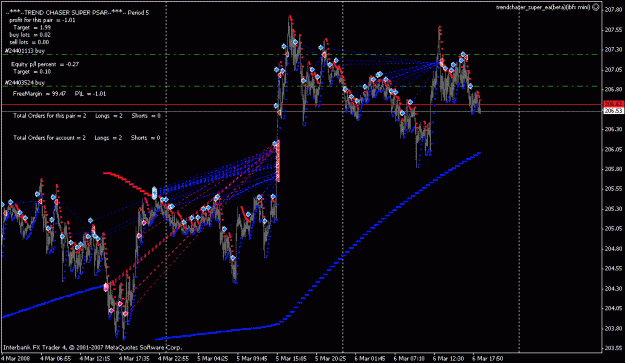Screen dimensions: 625x363
Task: Click the red 206.62 ask price tag
Action: tap(614, 104)
